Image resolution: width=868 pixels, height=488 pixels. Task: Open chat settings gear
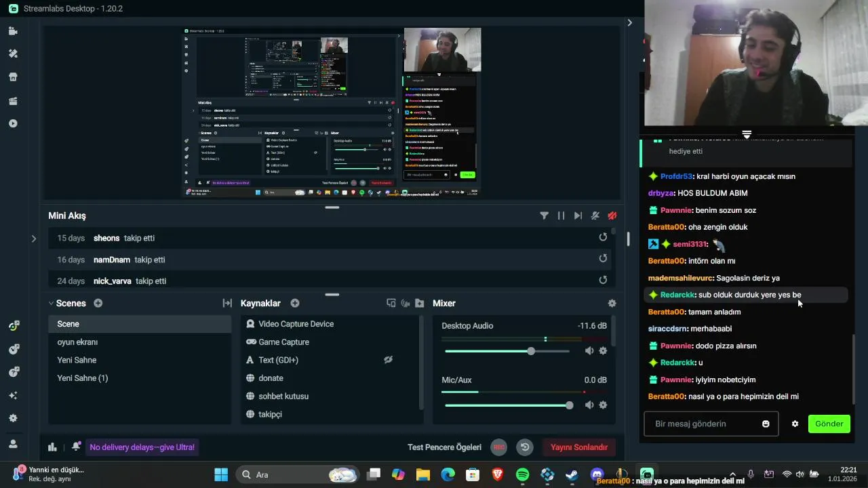(795, 424)
